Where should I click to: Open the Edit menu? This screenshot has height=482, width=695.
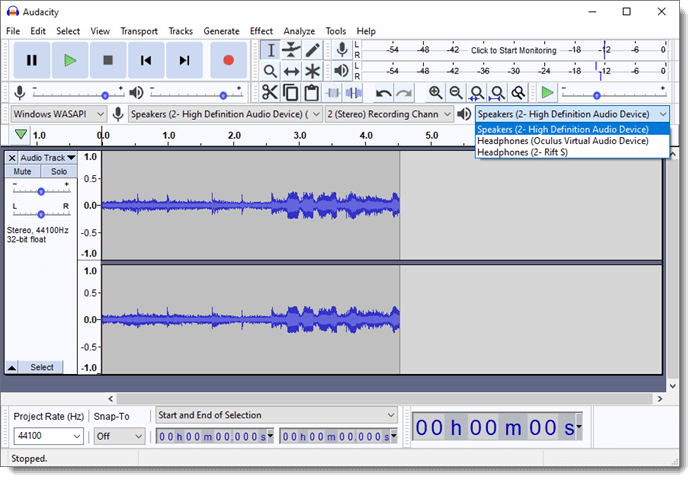click(38, 31)
